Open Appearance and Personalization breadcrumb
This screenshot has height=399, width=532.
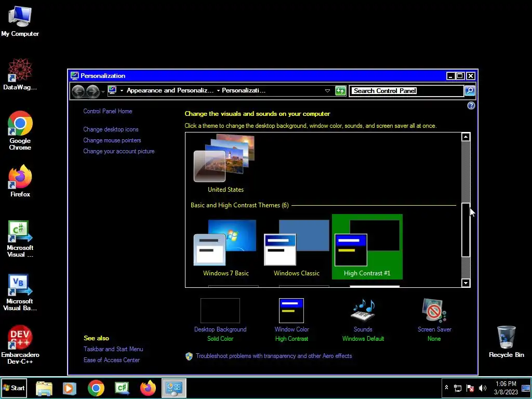(x=170, y=90)
